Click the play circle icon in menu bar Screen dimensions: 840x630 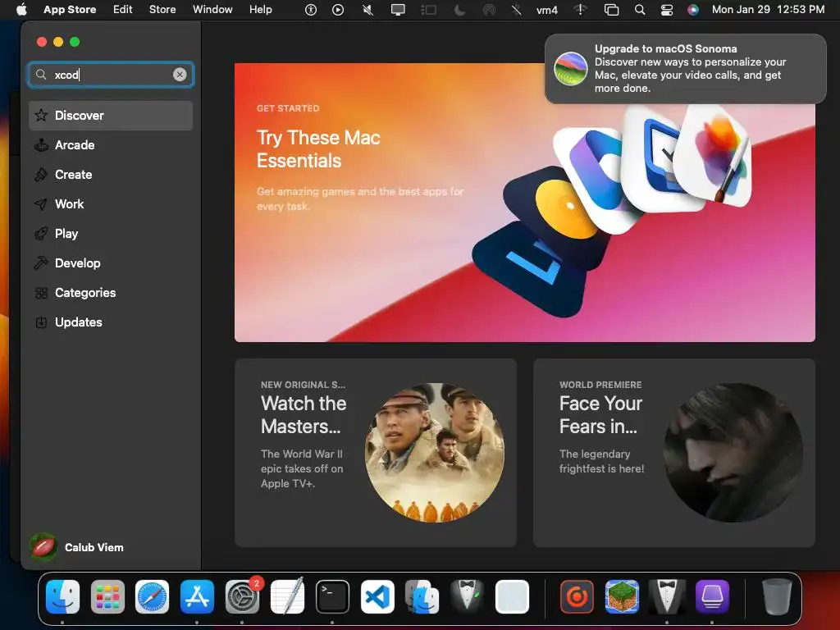click(338, 10)
